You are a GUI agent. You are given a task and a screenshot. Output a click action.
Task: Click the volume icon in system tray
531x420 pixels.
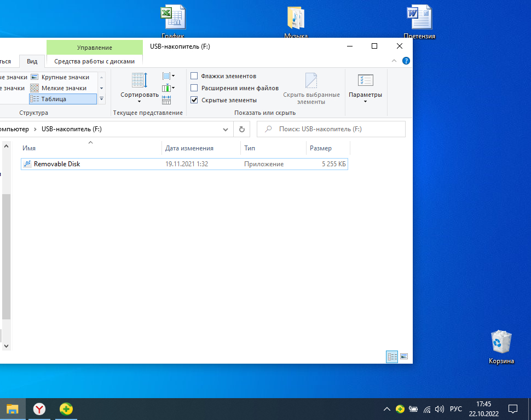coord(438,409)
